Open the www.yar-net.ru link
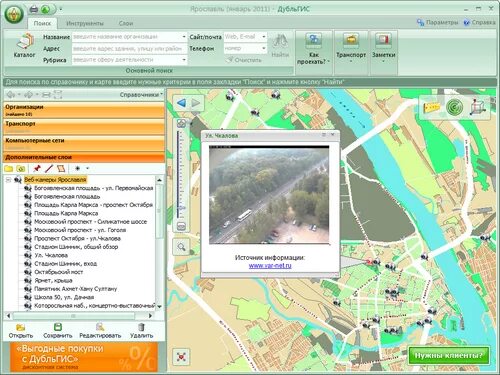Image resolution: width=500 pixels, height=375 pixels. 270,266
